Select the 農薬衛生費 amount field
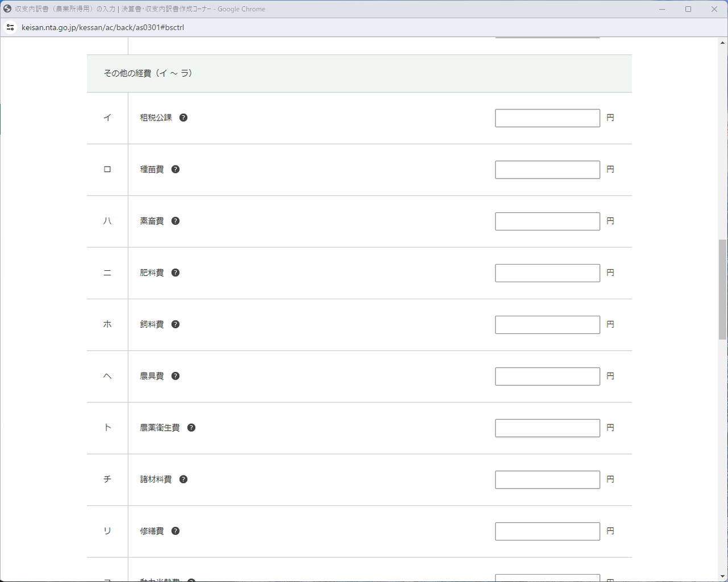 pyautogui.click(x=547, y=428)
